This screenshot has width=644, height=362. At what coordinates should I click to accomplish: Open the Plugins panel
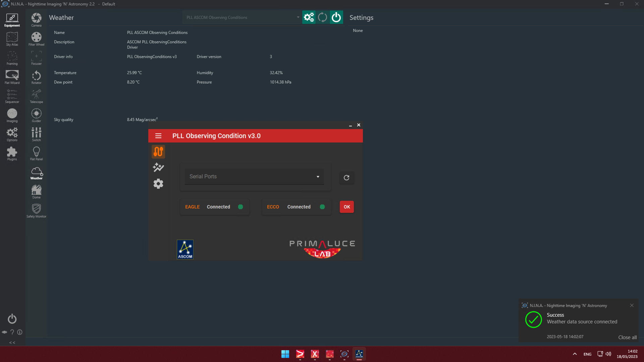(11, 154)
